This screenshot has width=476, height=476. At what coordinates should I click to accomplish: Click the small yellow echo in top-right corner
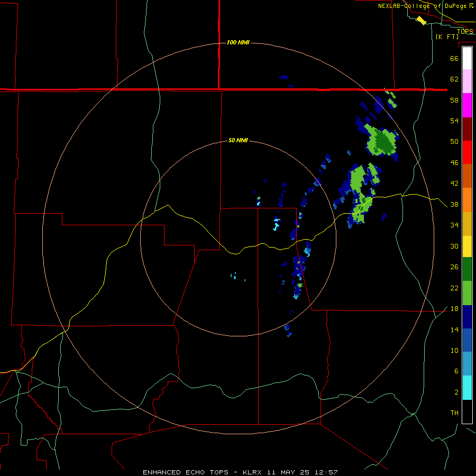click(x=422, y=20)
